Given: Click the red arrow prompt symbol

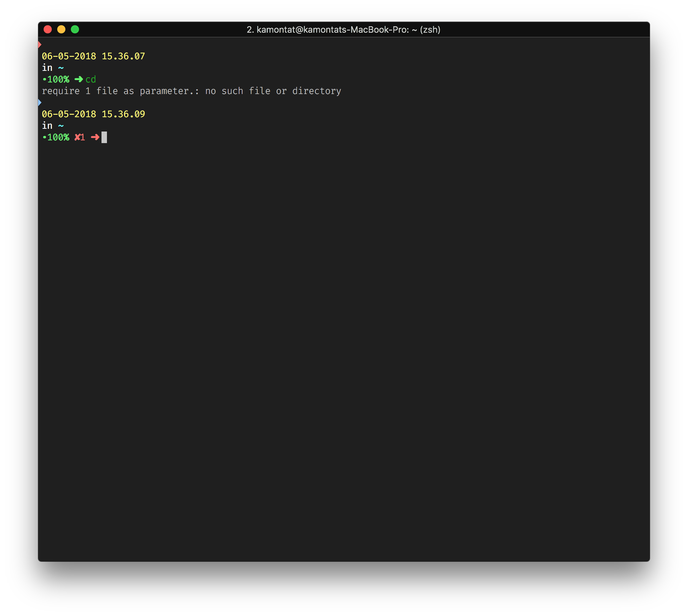Looking at the screenshot, I should click(95, 137).
